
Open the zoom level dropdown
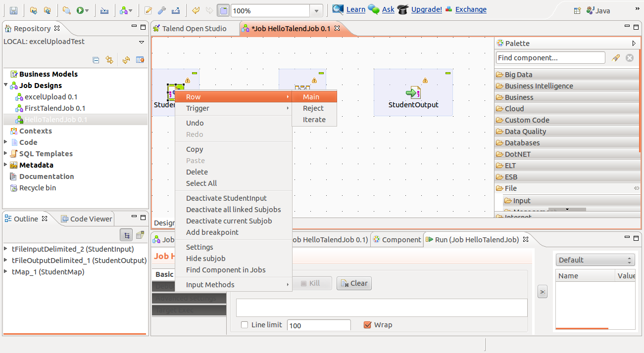[x=315, y=10]
